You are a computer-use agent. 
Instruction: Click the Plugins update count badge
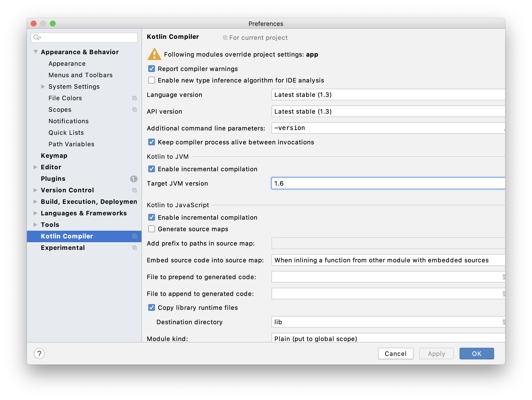click(134, 179)
